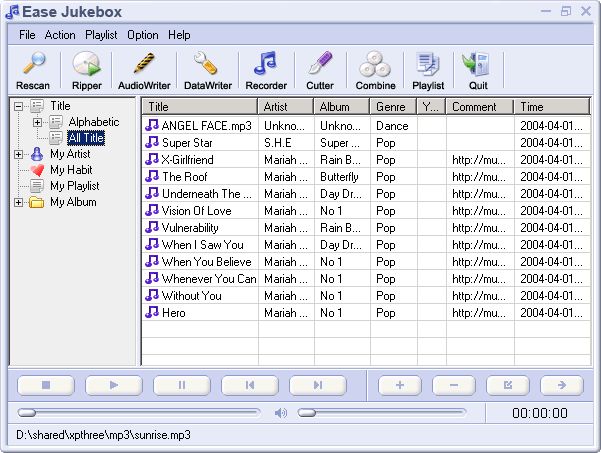Image resolution: width=601 pixels, height=453 pixels.
Task: Click the heart icon beside My Habit
Action: [37, 170]
